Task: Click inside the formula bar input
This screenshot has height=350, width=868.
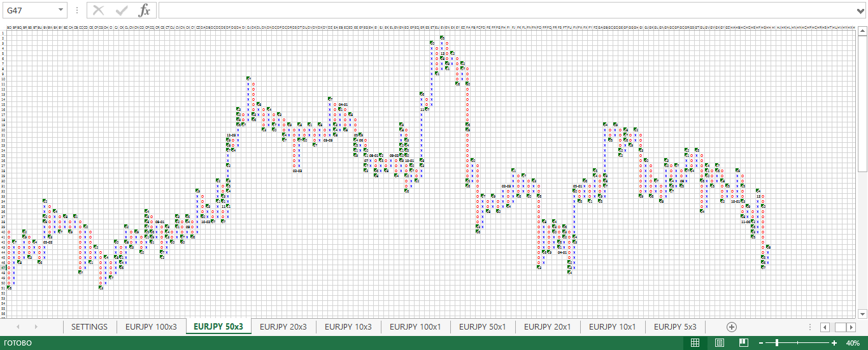Action: (506, 10)
